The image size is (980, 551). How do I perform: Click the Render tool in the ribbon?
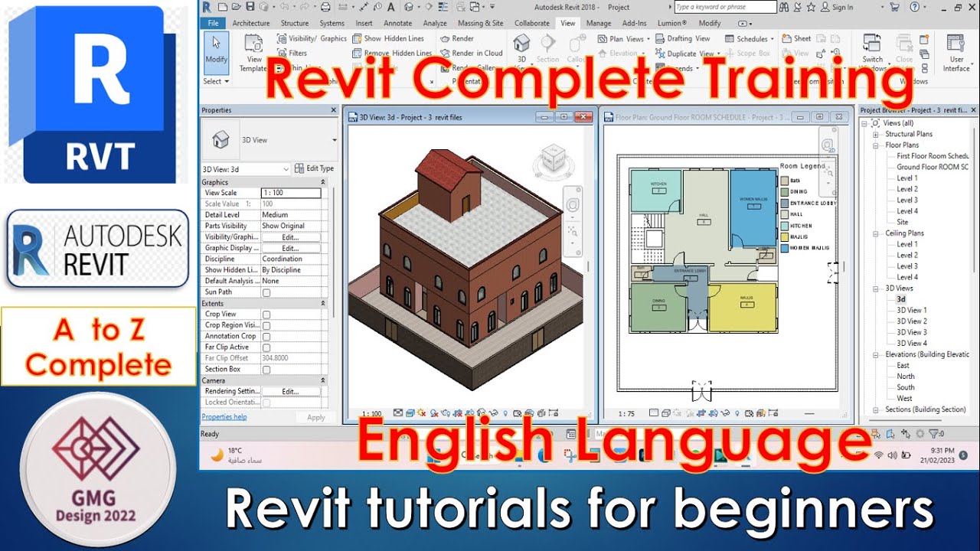tap(457, 38)
